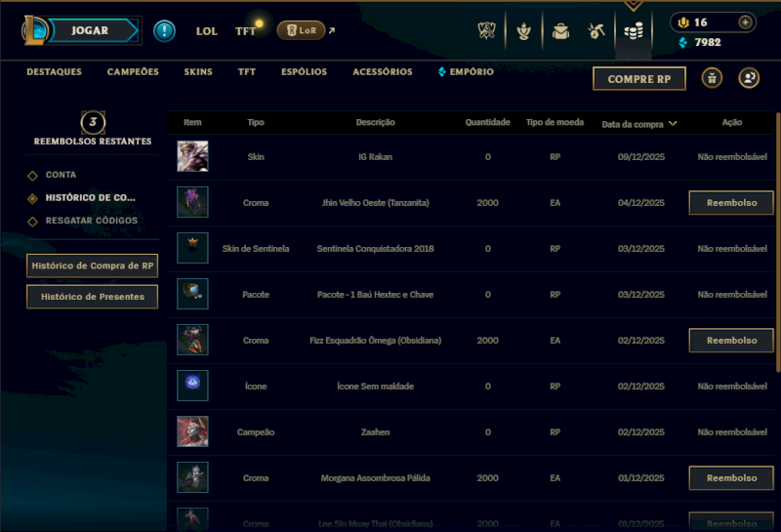Open the LoR external launcher button
Viewport: 781px width, 532px height.
301,30
